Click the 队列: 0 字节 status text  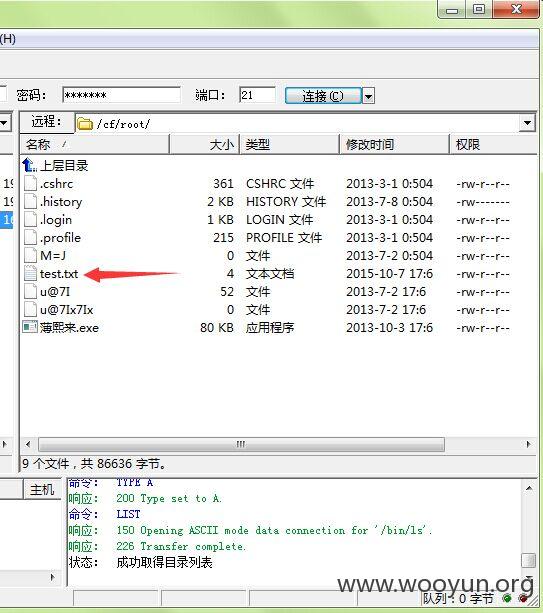pos(458,599)
